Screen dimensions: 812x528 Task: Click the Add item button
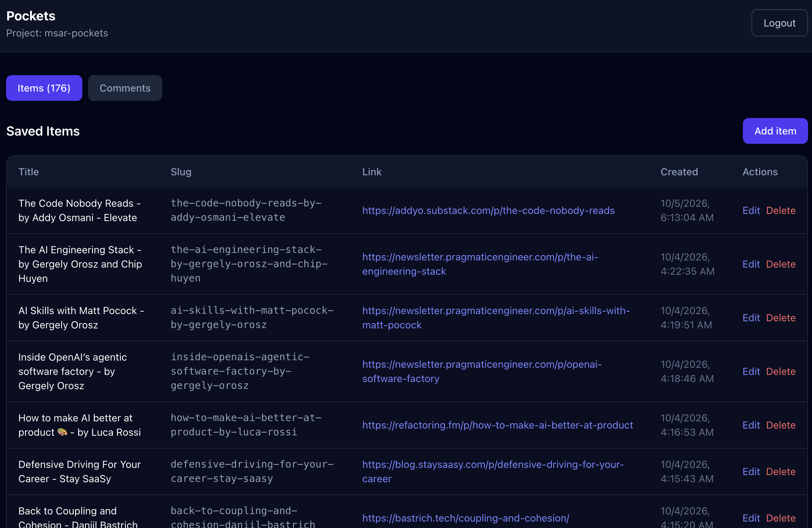coord(775,131)
